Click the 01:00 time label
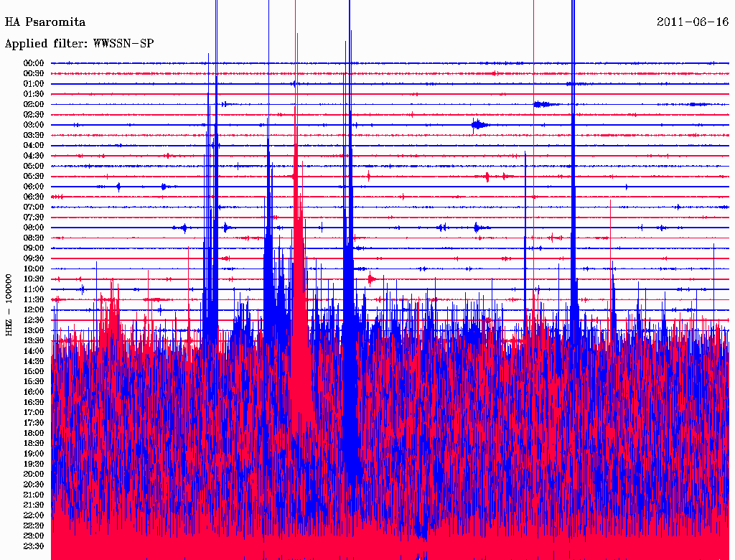 click(34, 84)
